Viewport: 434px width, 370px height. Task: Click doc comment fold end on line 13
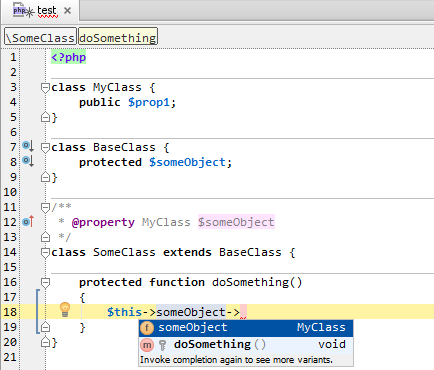tap(45, 237)
